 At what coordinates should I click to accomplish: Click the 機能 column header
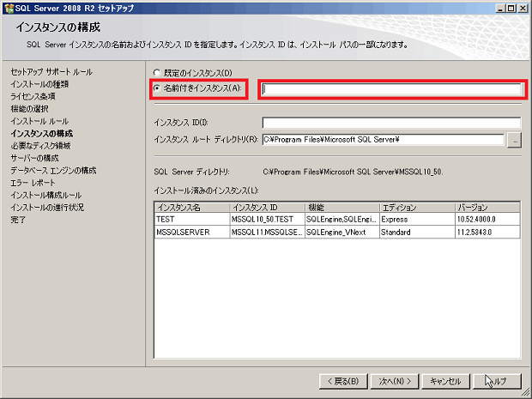tap(342, 208)
